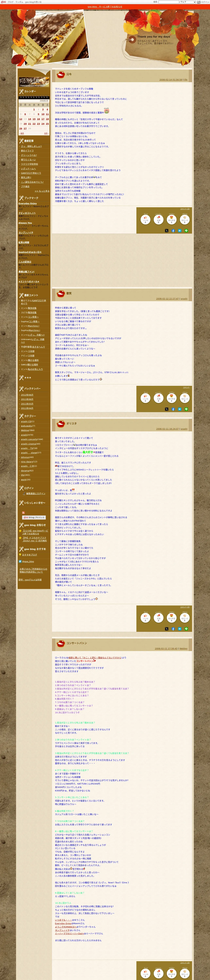Open the 只今 post timestamp permalink
The image size is (210, 980).
[171, 80]
